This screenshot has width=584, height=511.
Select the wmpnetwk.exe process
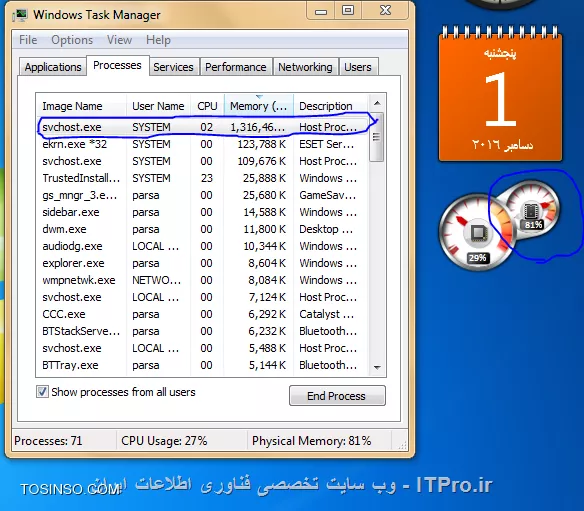pyautogui.click(x=203, y=280)
